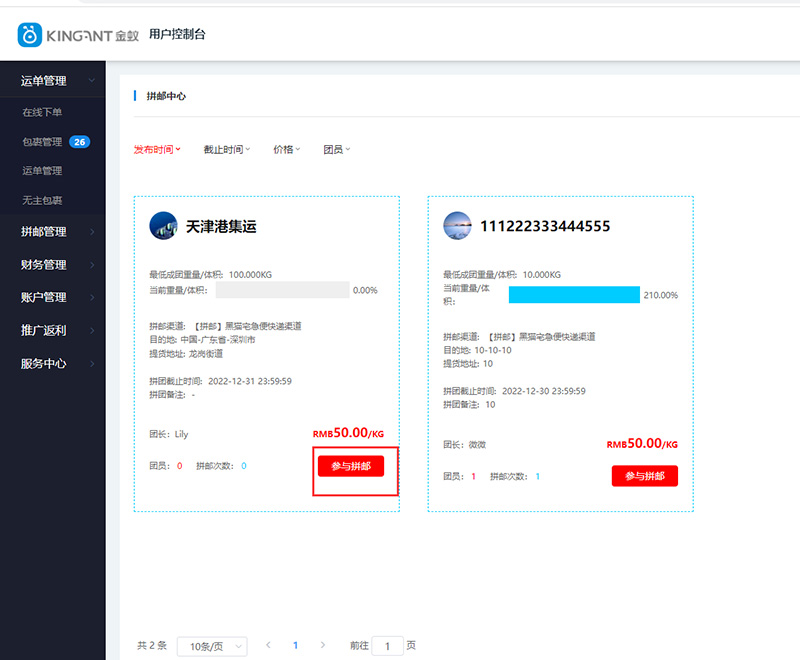This screenshot has width=800, height=660.
Task: Click the 天津港集运 group avatar
Action: click(163, 225)
